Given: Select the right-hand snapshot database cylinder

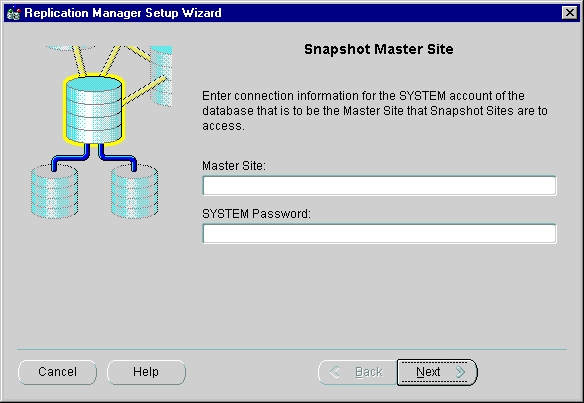Looking at the screenshot, I should point(134,191).
